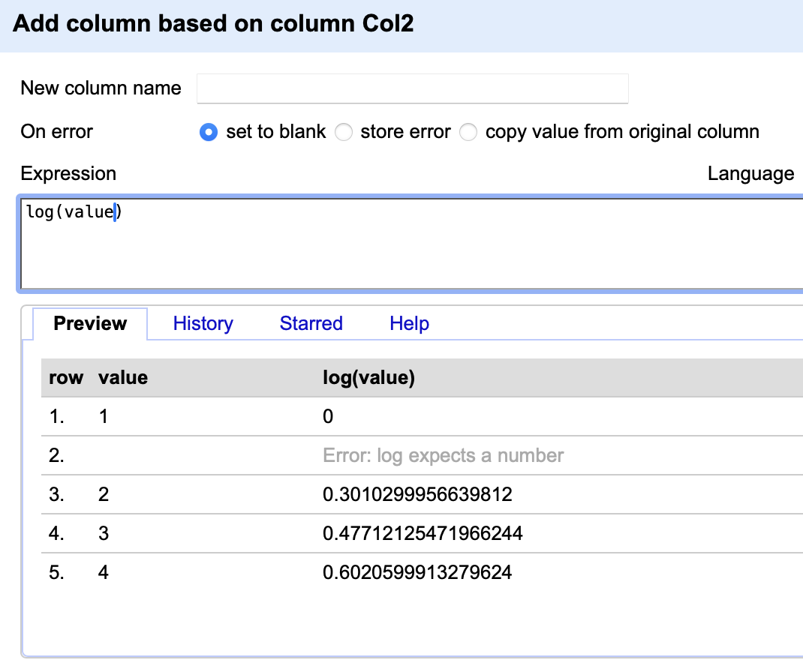Click the "Language" label

click(x=750, y=174)
